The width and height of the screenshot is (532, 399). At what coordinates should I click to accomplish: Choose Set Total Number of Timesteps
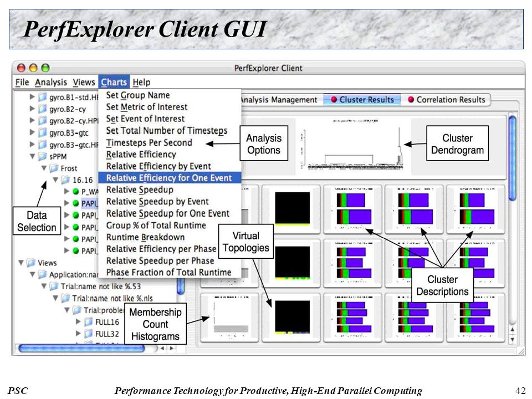[x=167, y=131]
